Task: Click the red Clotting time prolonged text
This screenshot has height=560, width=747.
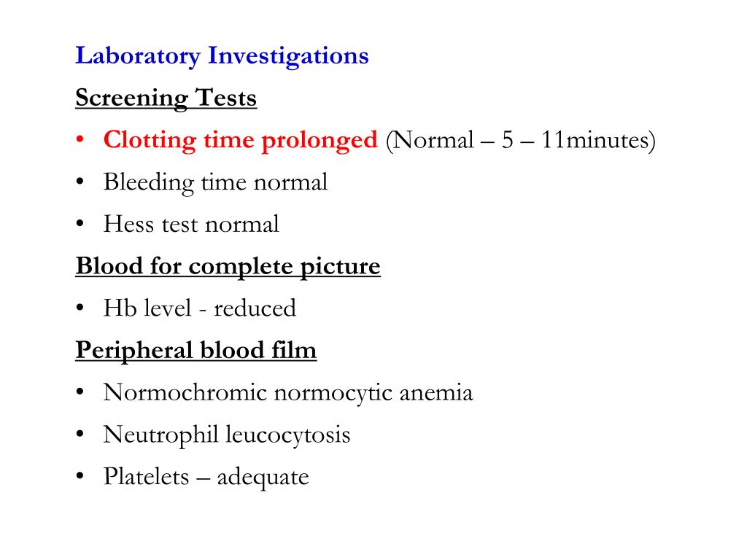Action: 241,141
